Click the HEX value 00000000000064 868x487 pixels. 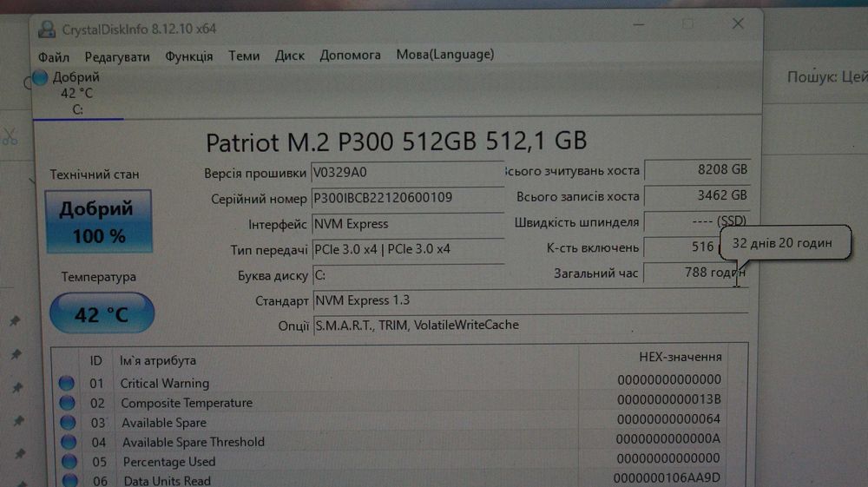tap(668, 419)
